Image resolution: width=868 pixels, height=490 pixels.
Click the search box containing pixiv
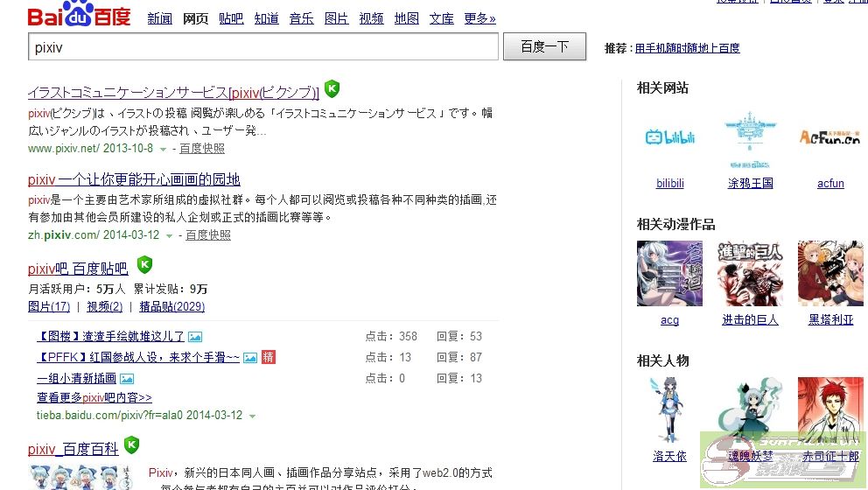262,47
